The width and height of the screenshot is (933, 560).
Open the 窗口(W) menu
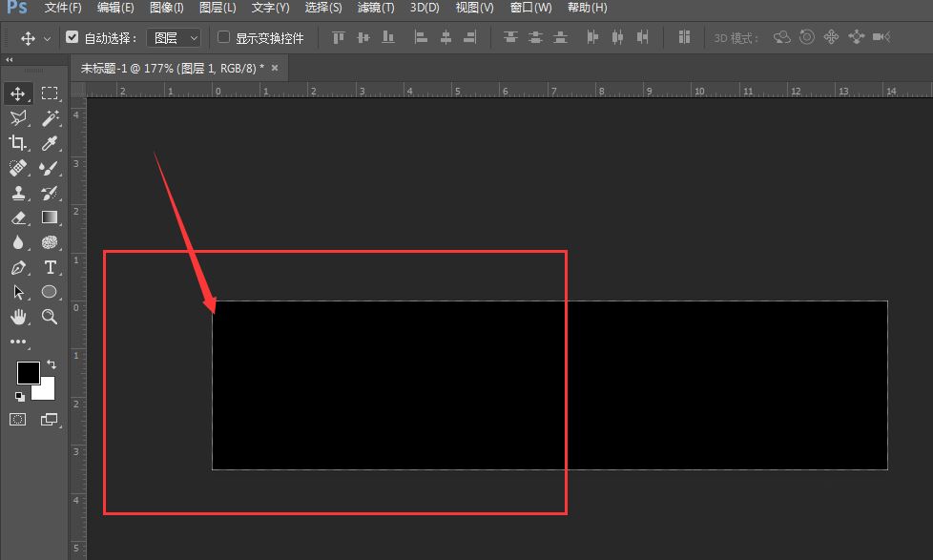(530, 8)
